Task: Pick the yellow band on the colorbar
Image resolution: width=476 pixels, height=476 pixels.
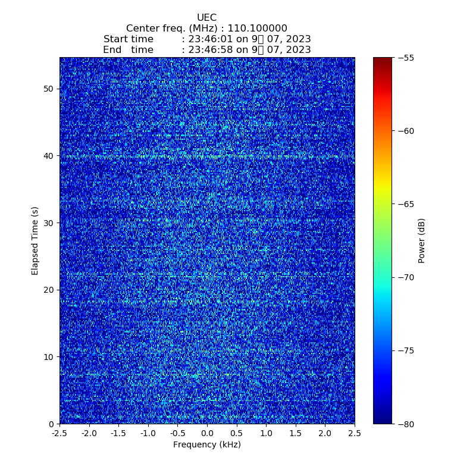Action: coord(383,189)
